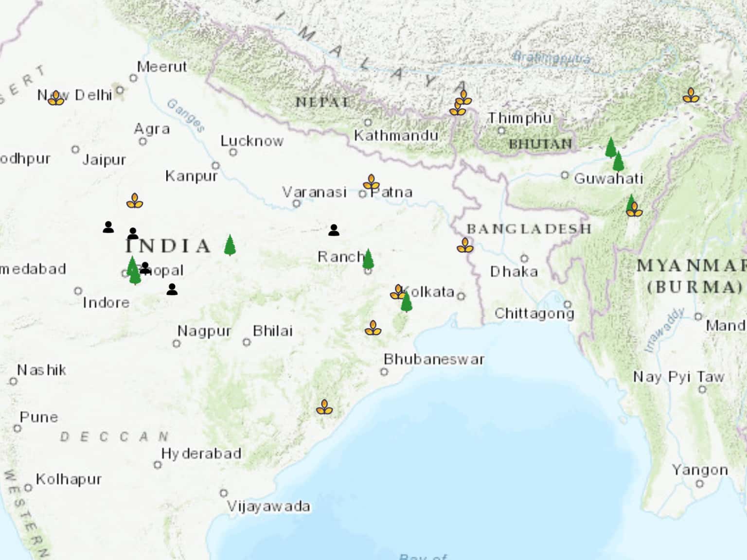Click the Kathmandu city label

[396, 136]
